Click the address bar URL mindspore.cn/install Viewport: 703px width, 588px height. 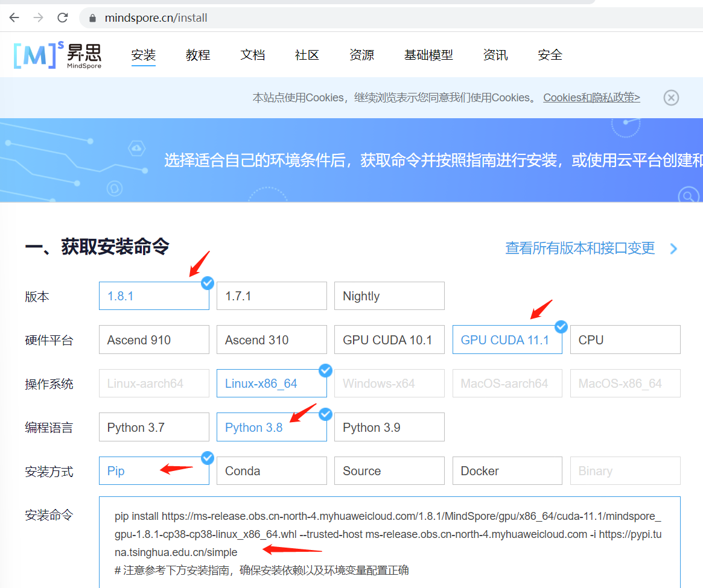pyautogui.click(x=156, y=18)
